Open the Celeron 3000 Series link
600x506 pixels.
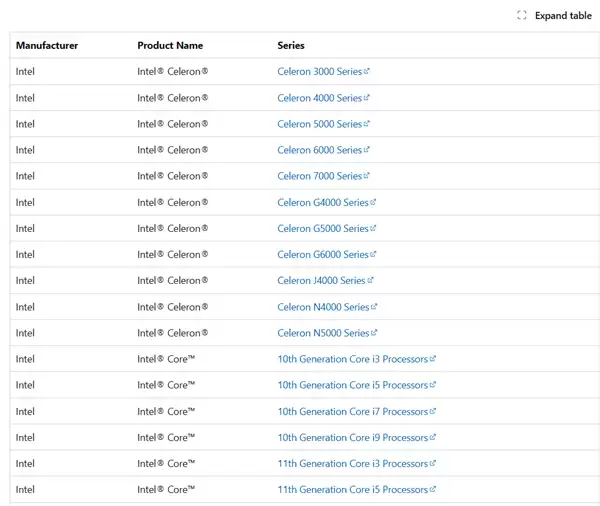coord(319,72)
